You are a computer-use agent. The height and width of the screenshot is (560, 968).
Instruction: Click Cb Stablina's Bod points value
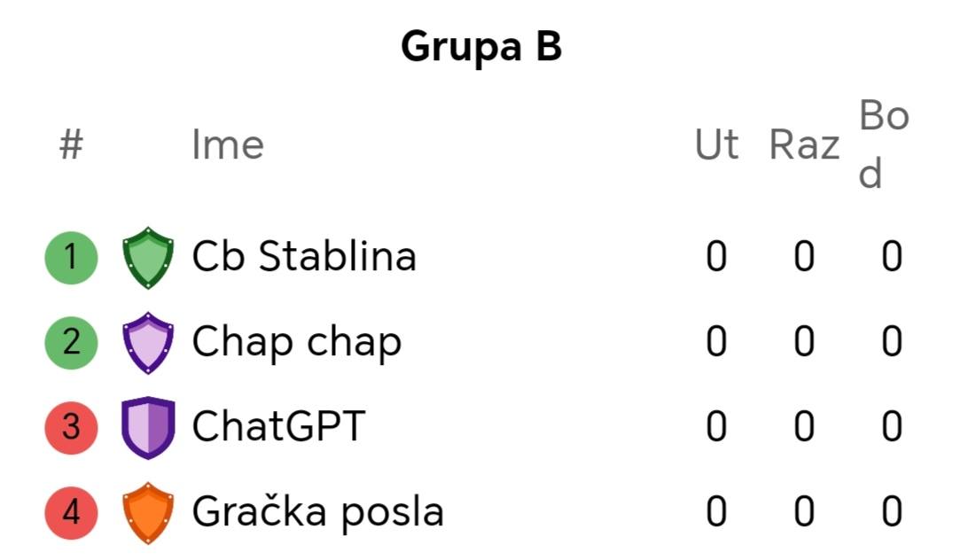892,256
